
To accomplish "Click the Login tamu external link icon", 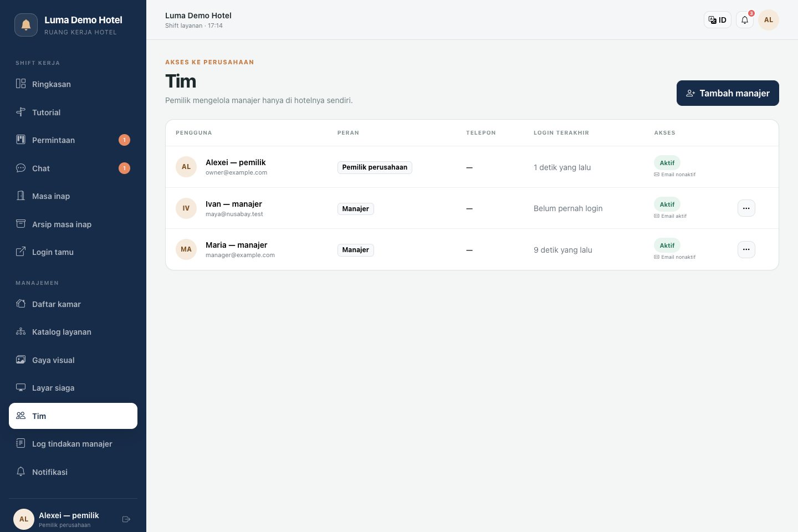I will point(21,252).
